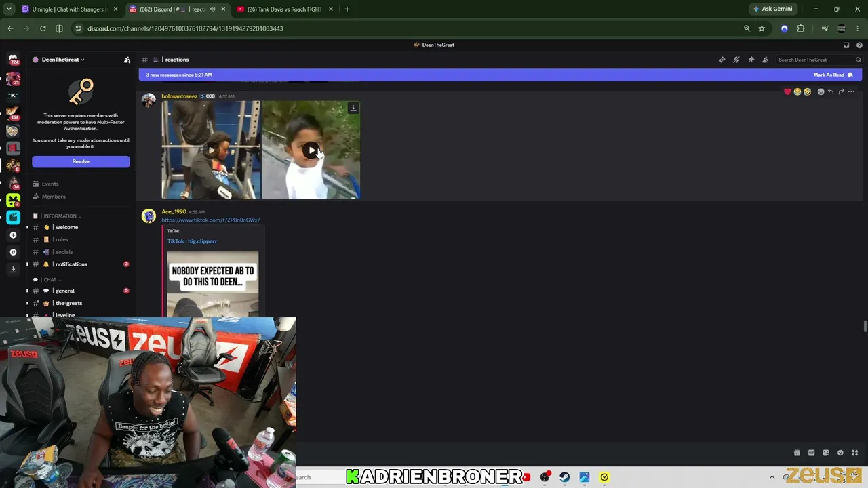868x488 pixels.
Task: Open the sticker picker
Action: (826, 453)
